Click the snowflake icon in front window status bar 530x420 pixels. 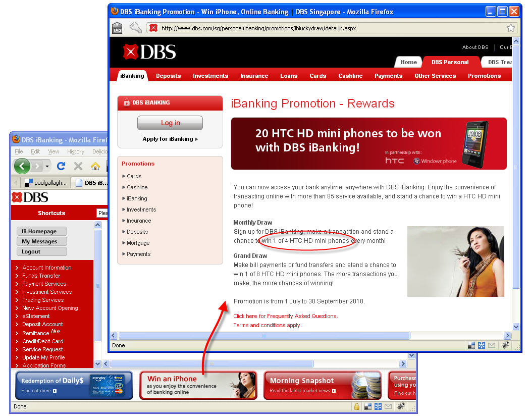coord(482,345)
